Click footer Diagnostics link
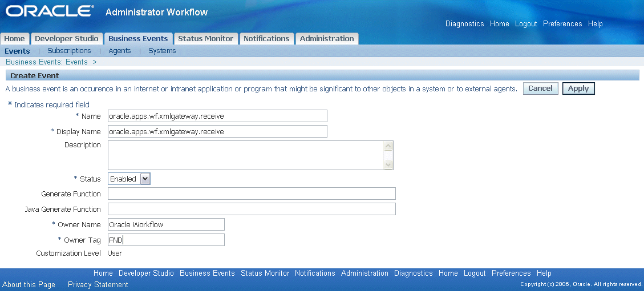The width and height of the screenshot is (644, 294). (x=414, y=273)
